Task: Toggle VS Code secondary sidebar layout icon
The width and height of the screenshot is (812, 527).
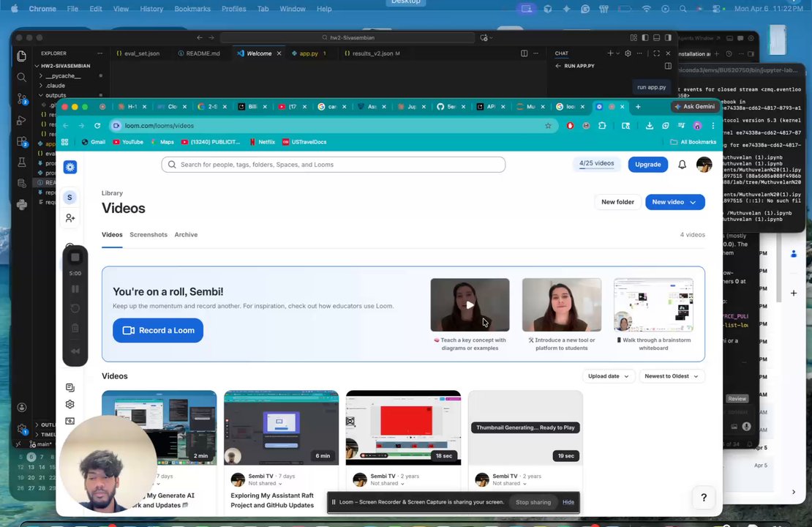Action: pos(668,38)
